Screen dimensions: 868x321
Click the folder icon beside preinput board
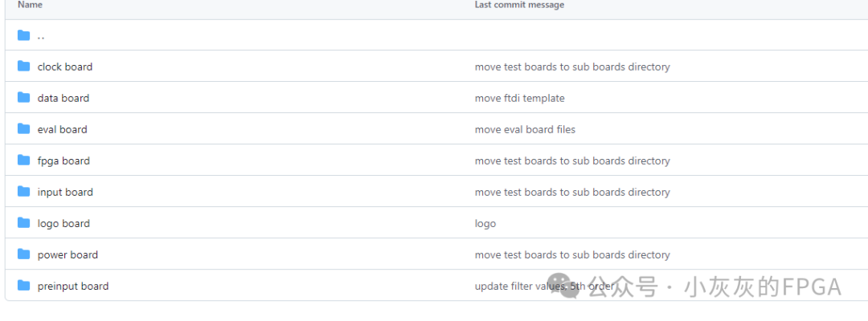click(x=24, y=286)
